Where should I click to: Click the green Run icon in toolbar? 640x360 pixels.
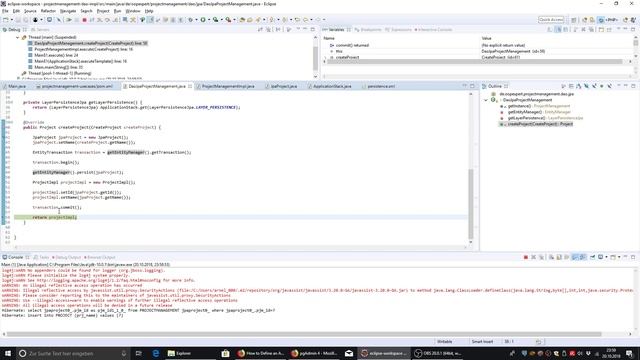pos(203,20)
